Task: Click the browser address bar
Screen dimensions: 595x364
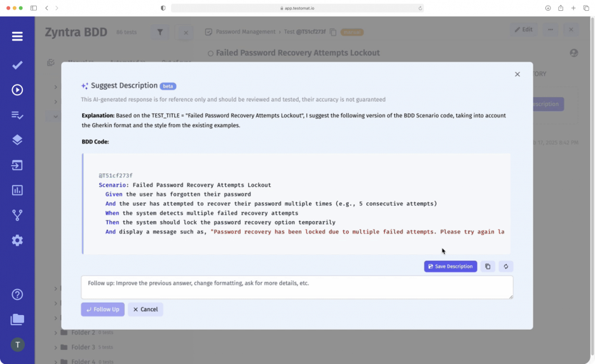Action: [x=297, y=8]
